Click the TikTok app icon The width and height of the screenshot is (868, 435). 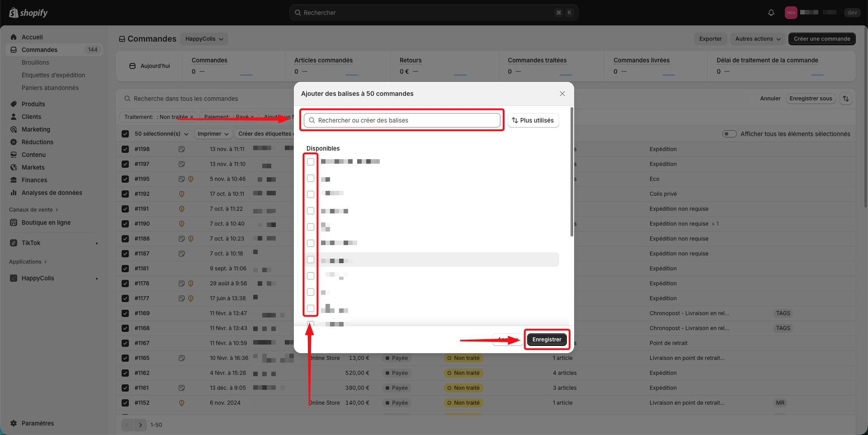point(14,243)
